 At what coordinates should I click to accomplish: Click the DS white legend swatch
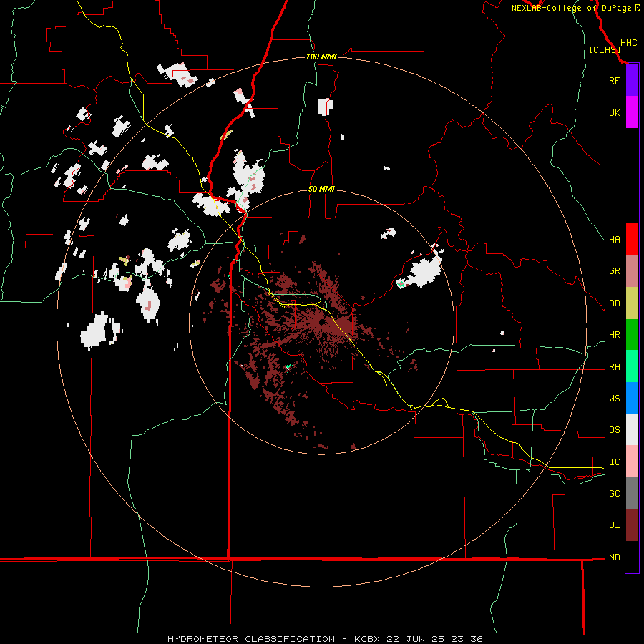pos(632,429)
